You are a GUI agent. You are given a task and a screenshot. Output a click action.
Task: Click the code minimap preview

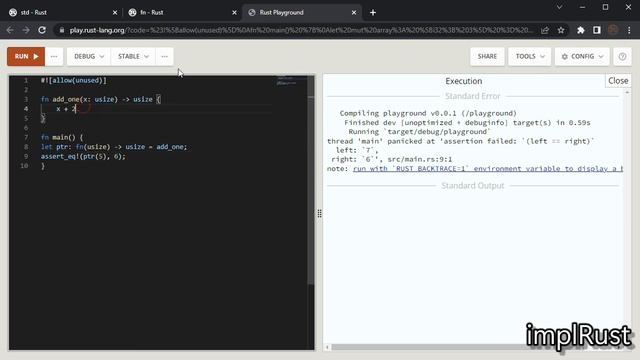coord(286,80)
